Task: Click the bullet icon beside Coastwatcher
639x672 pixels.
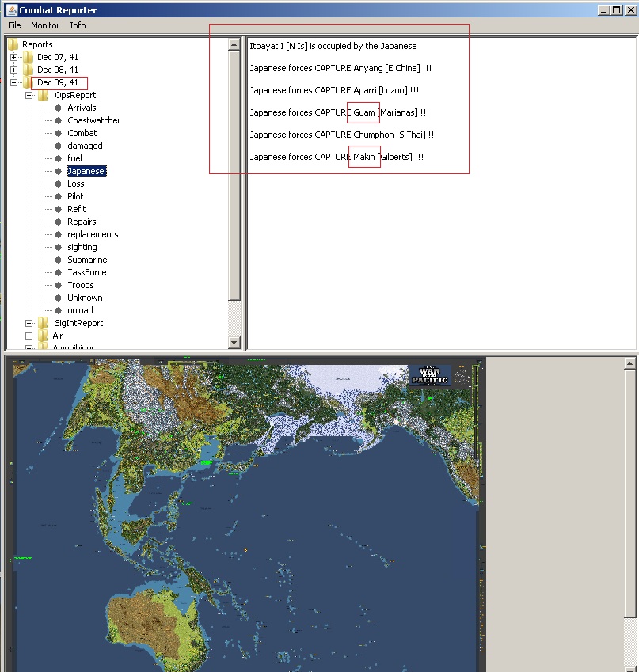Action: (59, 120)
